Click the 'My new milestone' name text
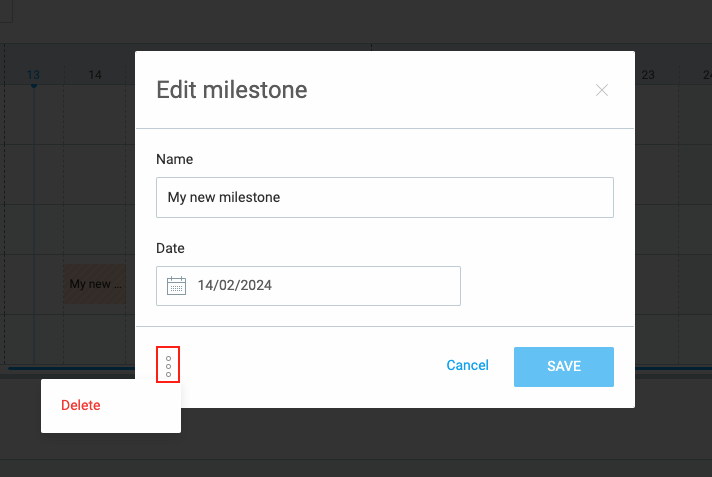 224,198
